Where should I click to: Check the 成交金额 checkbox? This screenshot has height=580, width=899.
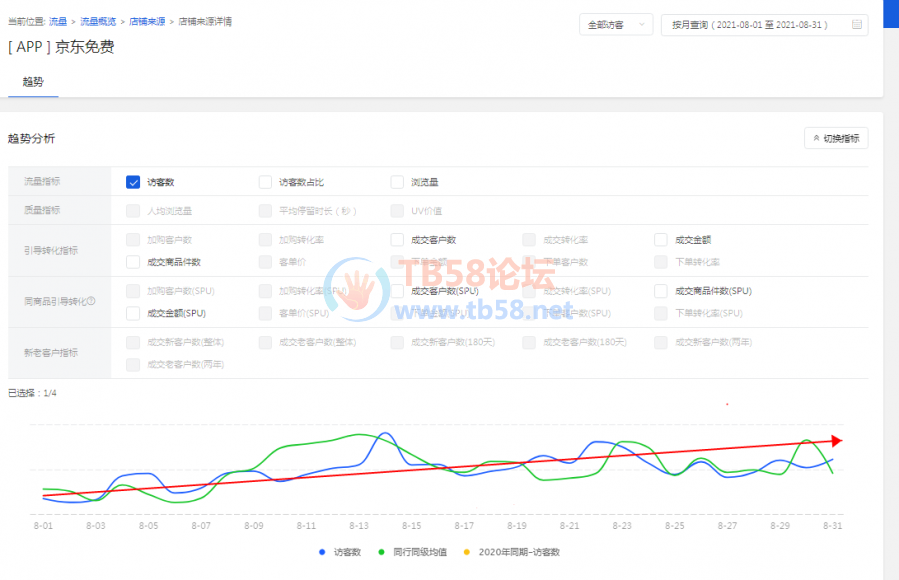click(x=660, y=240)
